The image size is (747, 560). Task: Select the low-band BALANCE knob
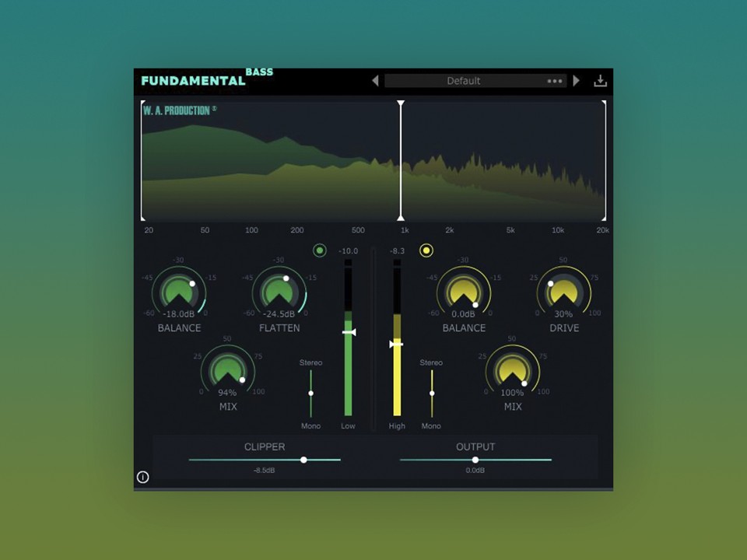[x=179, y=292]
